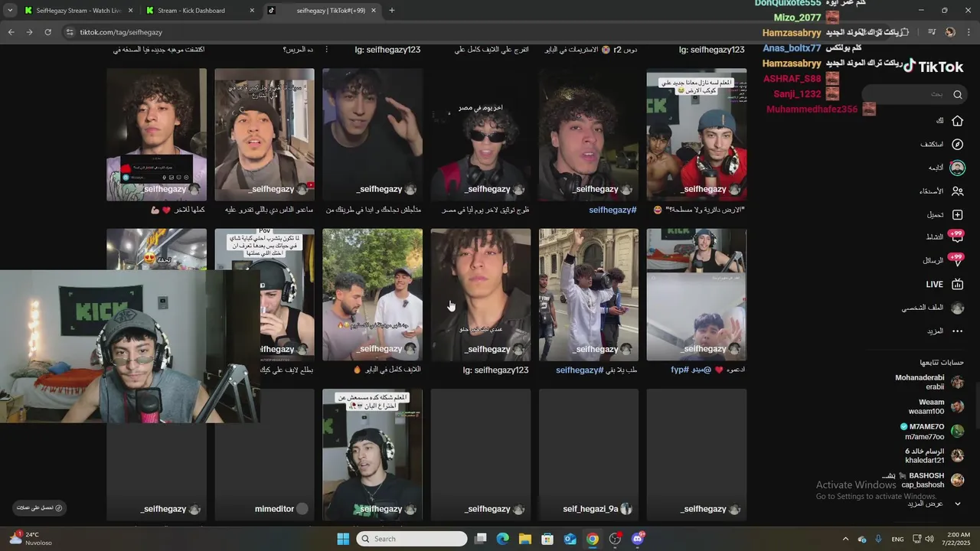The height and width of the screenshot is (551, 980).
Task: Switch to the Stream - Kick Dashboard tab
Action: (195, 11)
